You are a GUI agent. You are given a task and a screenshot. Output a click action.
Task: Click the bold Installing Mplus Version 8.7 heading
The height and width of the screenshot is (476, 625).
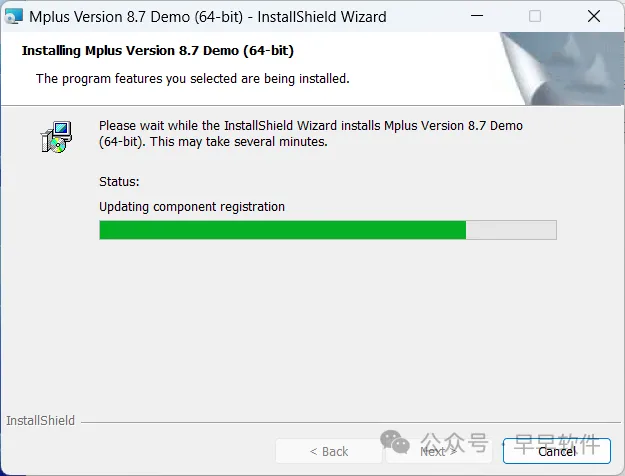click(x=158, y=51)
